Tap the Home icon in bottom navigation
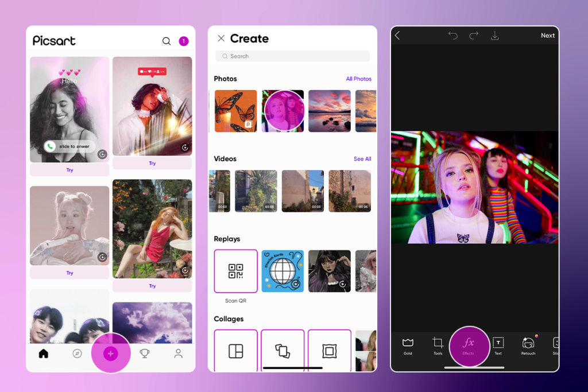This screenshot has height=392, width=588. pos(44,354)
